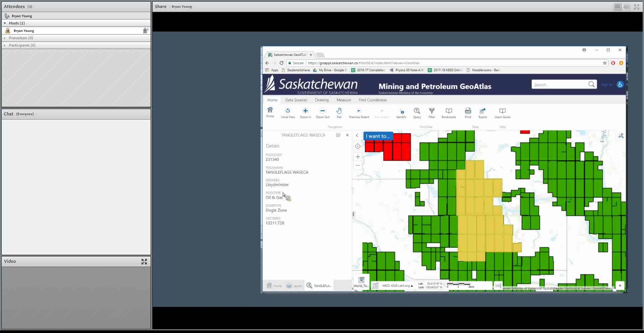Click the Home toolbar icon in GeoAtlas
Viewport: 644px width, 333px height.
[x=270, y=112]
